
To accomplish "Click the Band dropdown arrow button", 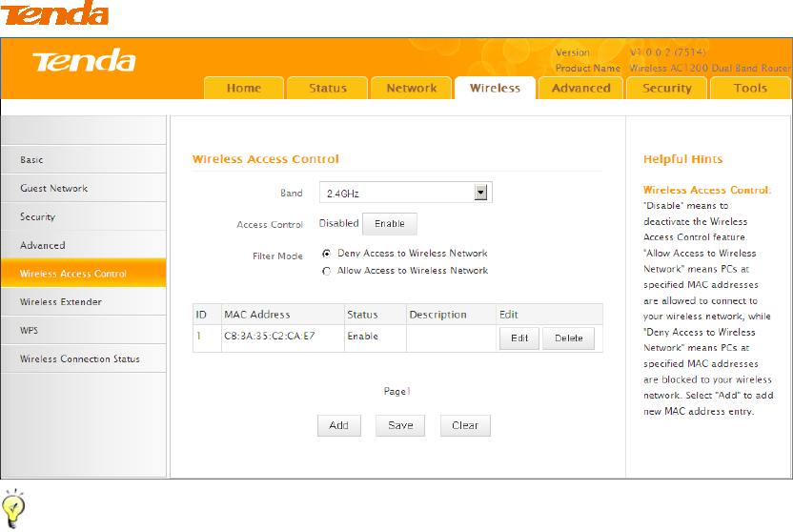I will tap(481, 193).
